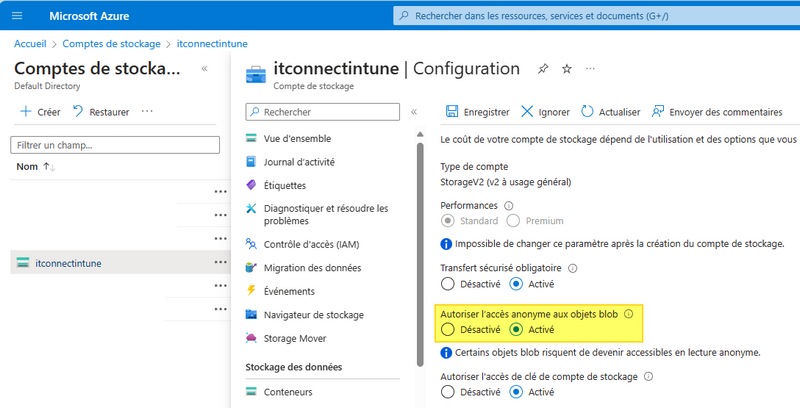Discard changes with Ignorer
The width and height of the screenshot is (800, 408).
(x=545, y=112)
